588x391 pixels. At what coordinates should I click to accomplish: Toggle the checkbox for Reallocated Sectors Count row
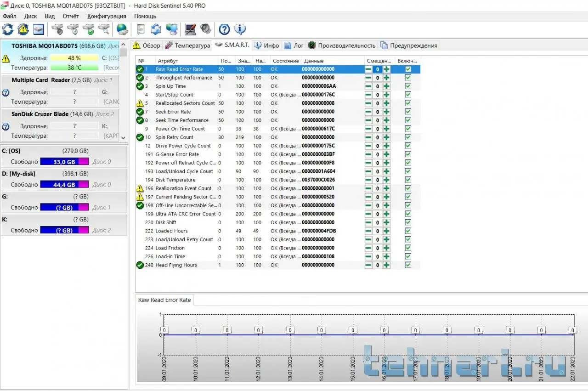point(407,103)
